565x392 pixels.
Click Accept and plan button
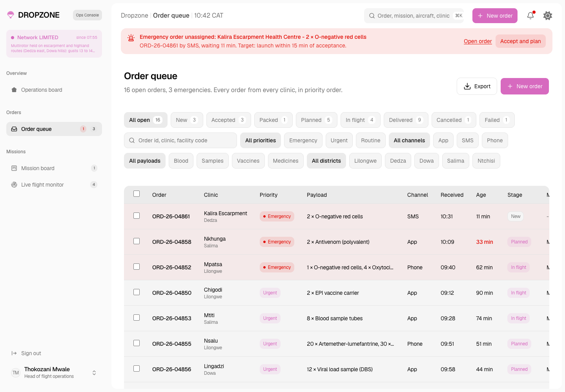click(x=521, y=41)
